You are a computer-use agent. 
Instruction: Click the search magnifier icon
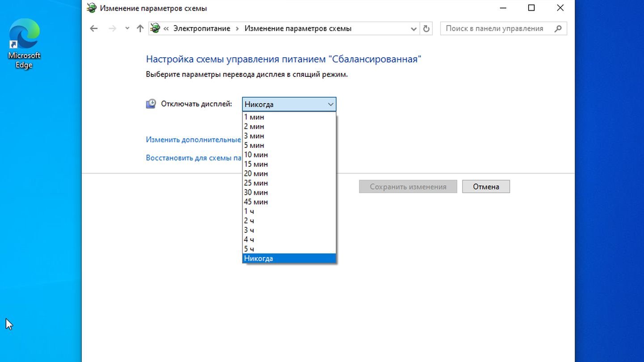point(558,29)
